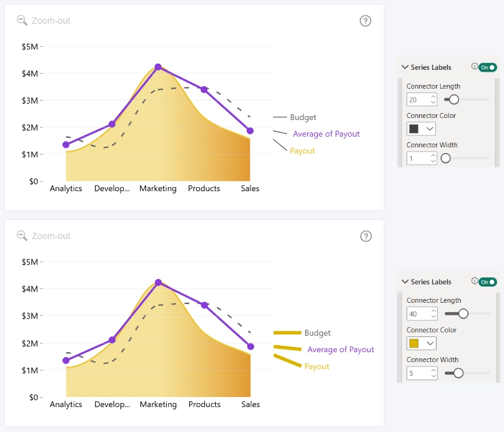Click the $5M axis value in the top chart

point(29,47)
